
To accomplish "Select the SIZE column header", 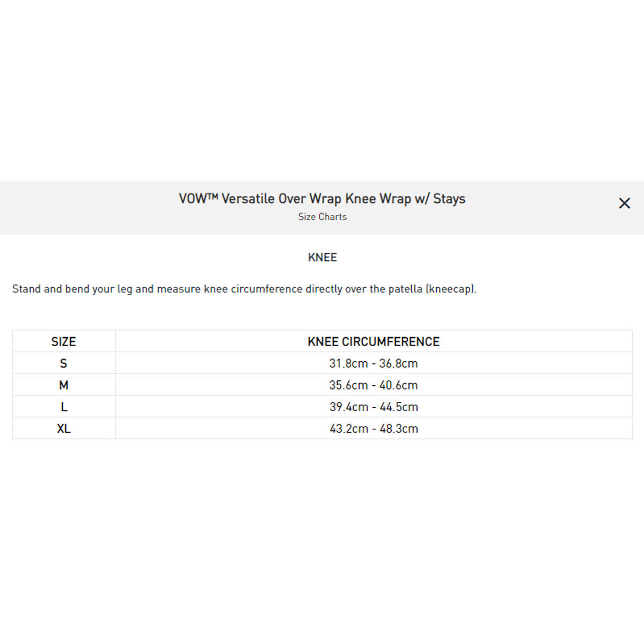I will [63, 342].
